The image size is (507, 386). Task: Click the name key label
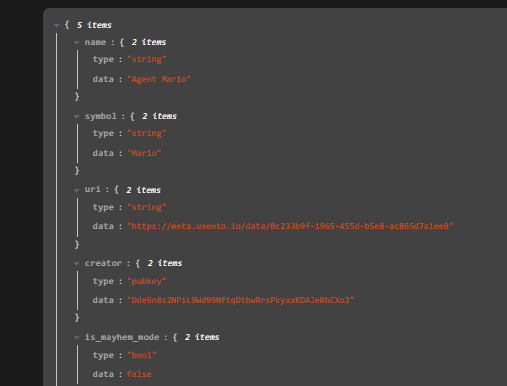[x=95, y=42]
